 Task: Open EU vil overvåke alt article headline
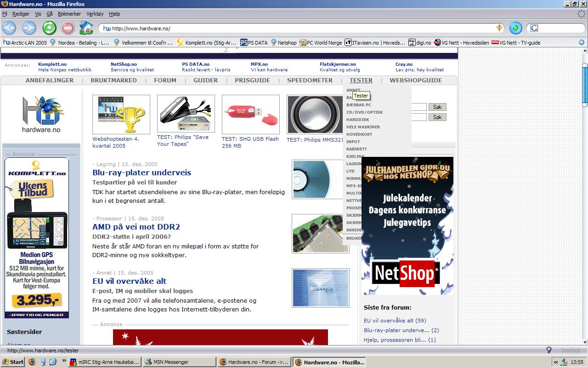129,281
